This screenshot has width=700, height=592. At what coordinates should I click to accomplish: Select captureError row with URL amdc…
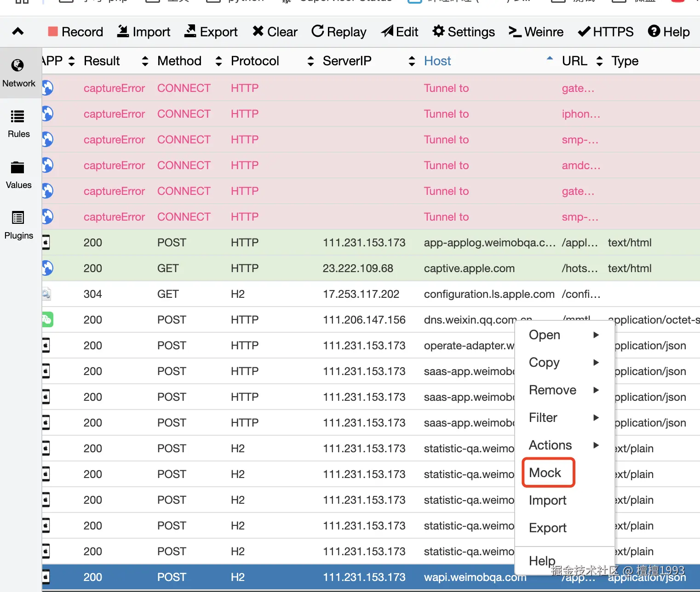371,165
